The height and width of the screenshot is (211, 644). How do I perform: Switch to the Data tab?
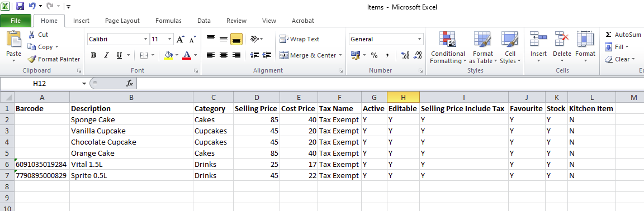pyautogui.click(x=203, y=21)
